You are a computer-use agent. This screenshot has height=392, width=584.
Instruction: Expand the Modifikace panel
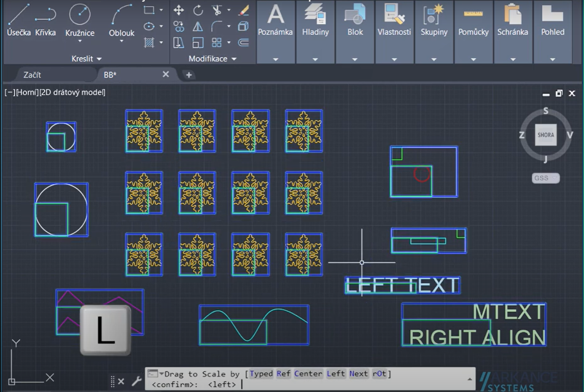click(x=213, y=59)
